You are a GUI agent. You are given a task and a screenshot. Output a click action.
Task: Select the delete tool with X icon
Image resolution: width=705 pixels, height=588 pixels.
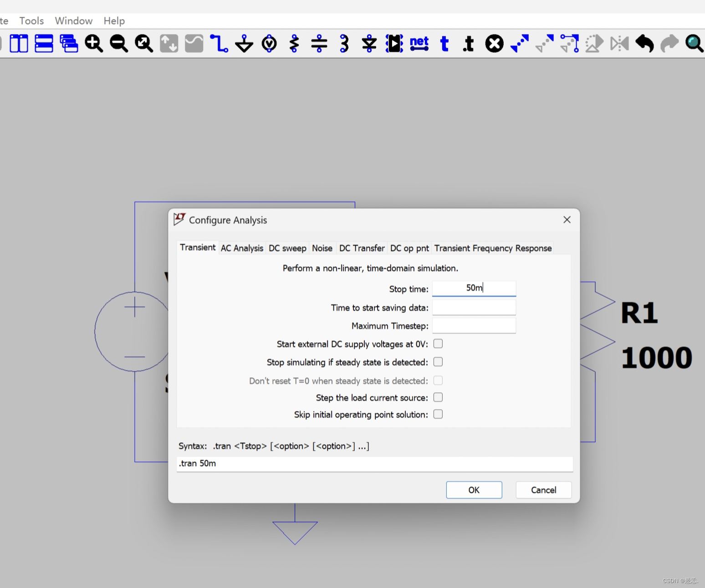point(494,44)
